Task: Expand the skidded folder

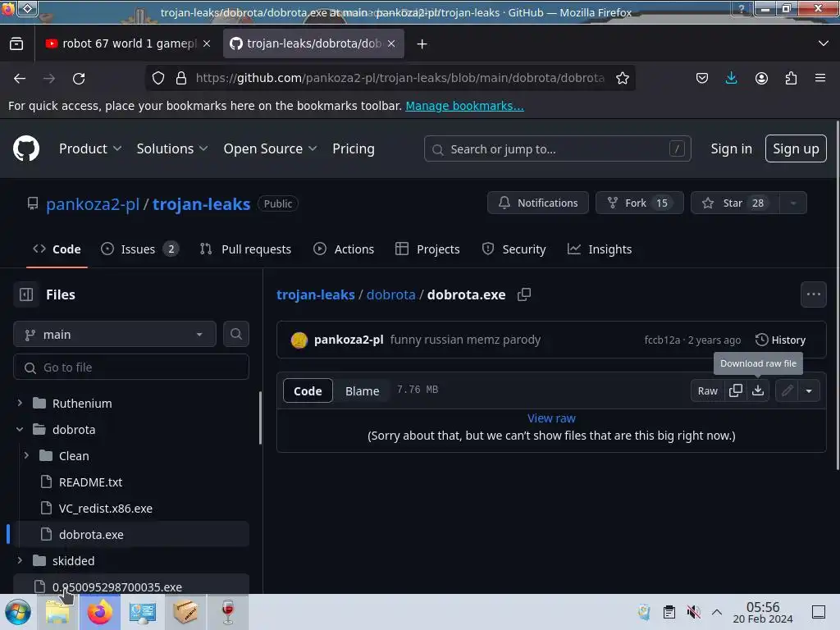Action: pos(20,560)
